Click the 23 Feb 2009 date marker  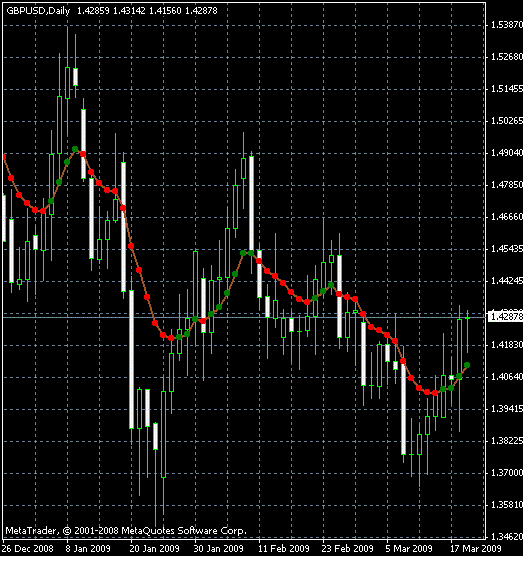pyautogui.click(x=347, y=549)
